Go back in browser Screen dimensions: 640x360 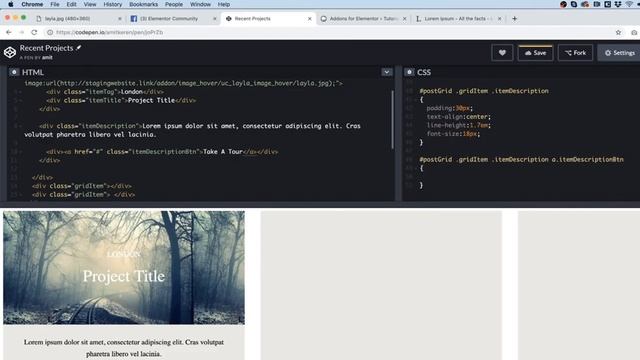pos(9,32)
